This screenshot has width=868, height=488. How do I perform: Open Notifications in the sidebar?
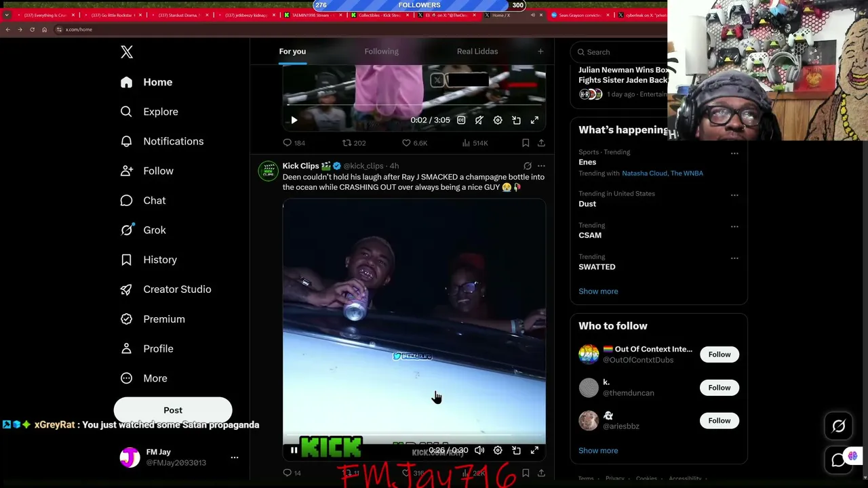click(x=161, y=141)
